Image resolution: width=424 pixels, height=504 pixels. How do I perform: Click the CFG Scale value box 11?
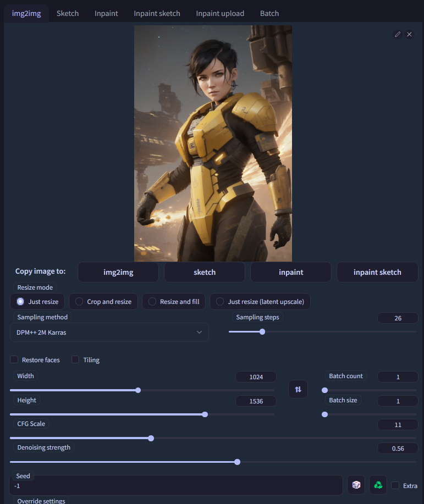coord(398,425)
